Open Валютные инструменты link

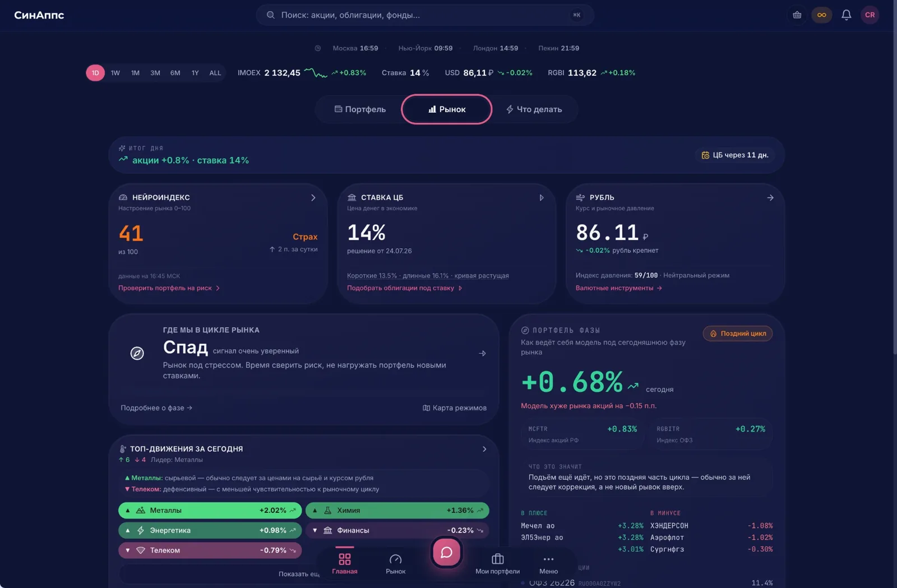click(619, 288)
